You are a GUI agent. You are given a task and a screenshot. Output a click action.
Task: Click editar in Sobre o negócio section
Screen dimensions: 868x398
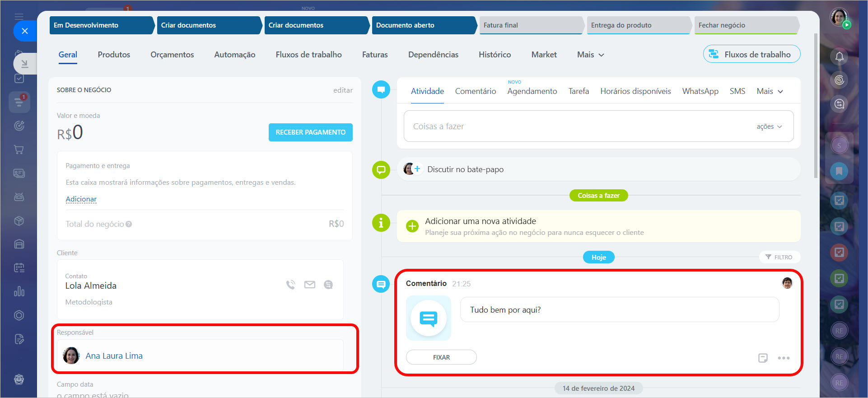(343, 90)
